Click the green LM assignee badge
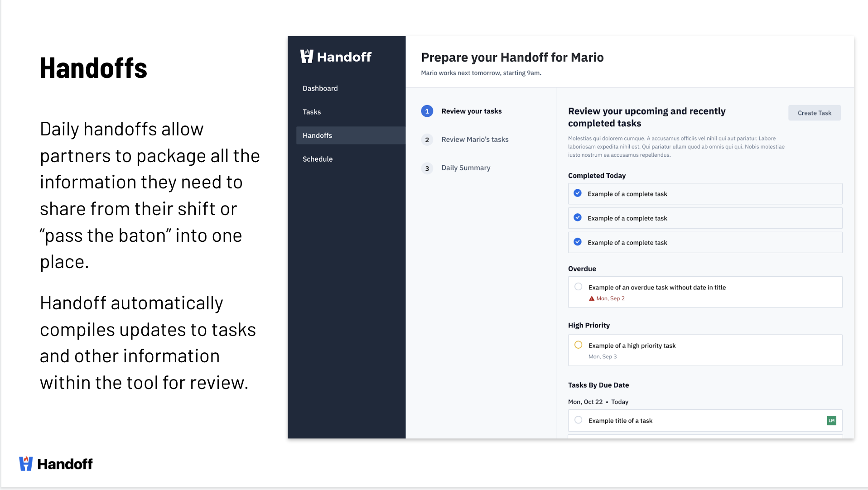Screen dimensions: 868x490 [831, 421]
